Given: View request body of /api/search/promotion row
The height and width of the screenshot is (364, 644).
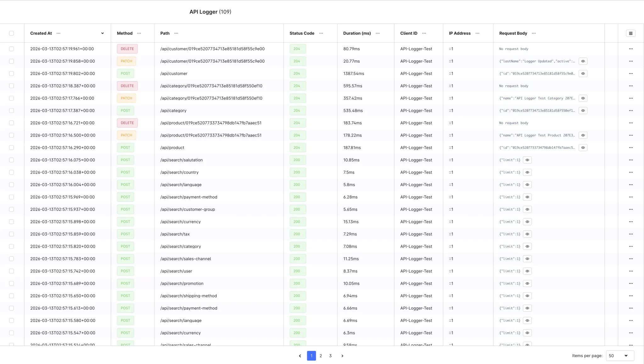Looking at the screenshot, I should 527,283.
